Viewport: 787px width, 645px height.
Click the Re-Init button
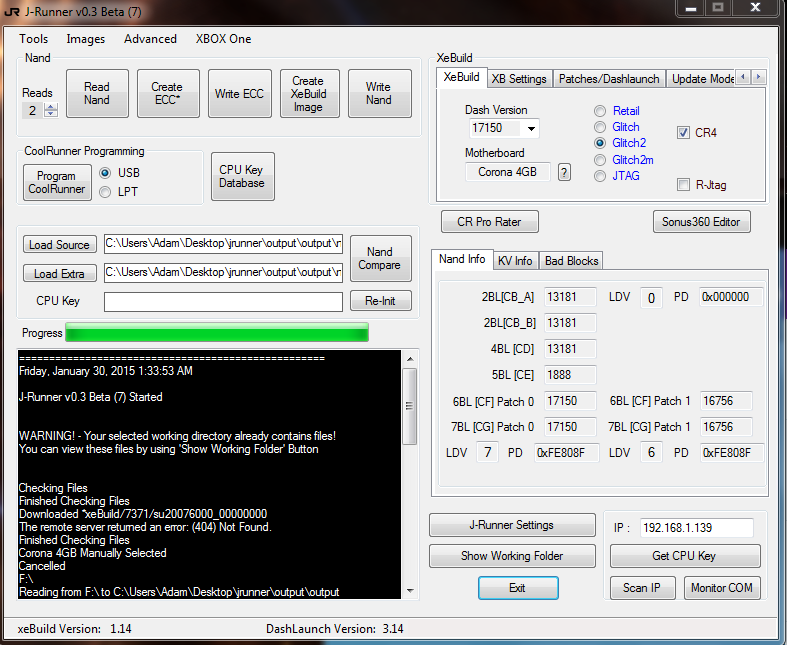pyautogui.click(x=380, y=301)
